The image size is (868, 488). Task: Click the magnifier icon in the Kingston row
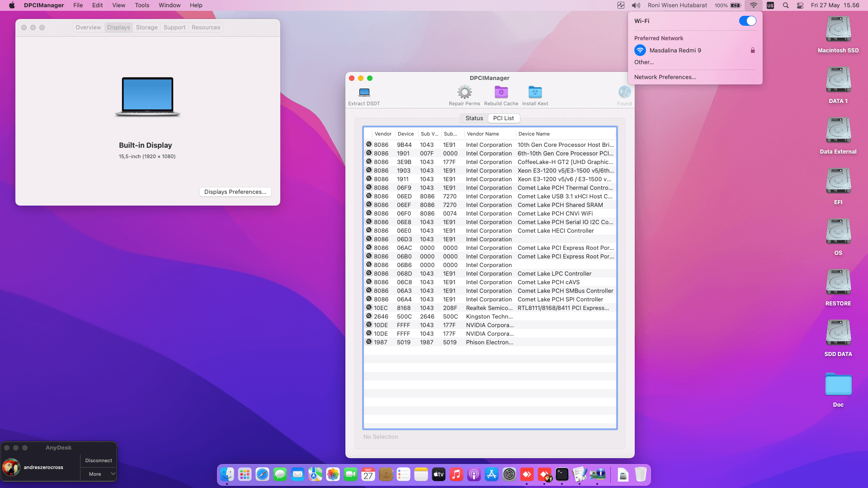369,316
